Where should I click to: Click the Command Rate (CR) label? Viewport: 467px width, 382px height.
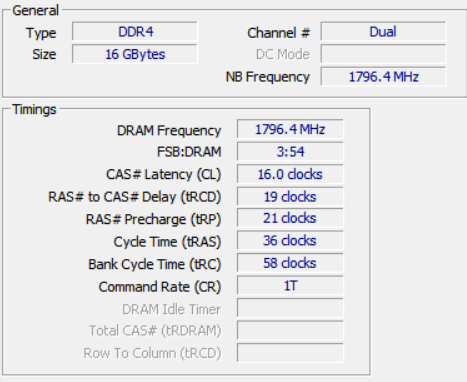[x=160, y=287]
